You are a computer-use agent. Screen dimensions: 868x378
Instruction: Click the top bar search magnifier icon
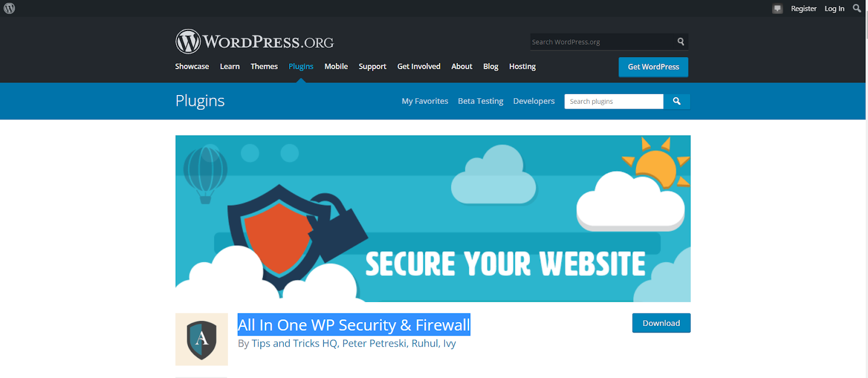(x=857, y=8)
